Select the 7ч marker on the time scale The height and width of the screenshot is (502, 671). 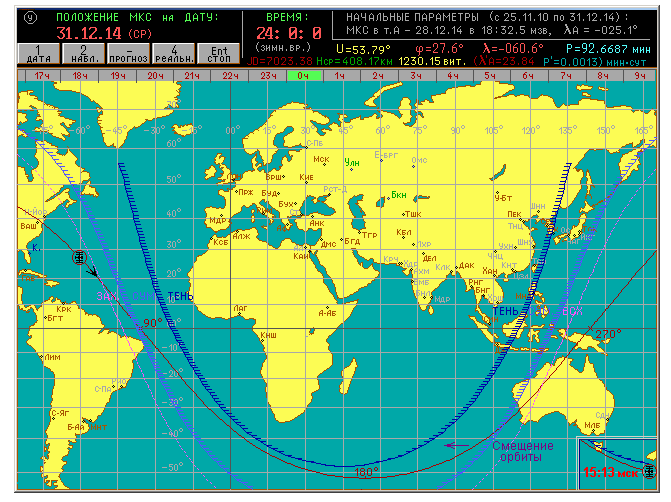click(x=566, y=76)
